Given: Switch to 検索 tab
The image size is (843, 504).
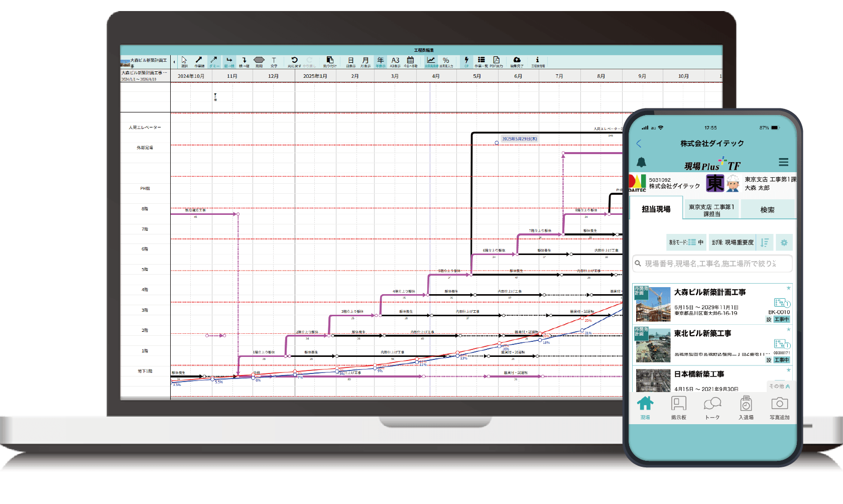Looking at the screenshot, I should [768, 210].
